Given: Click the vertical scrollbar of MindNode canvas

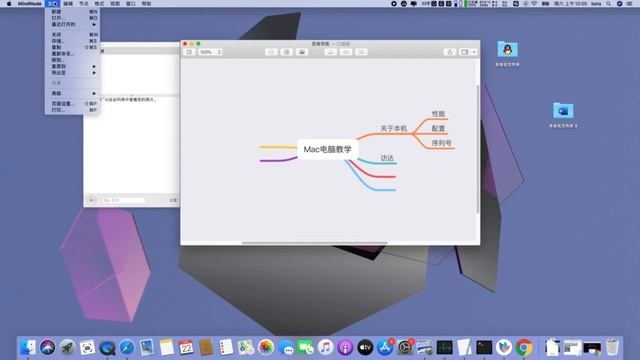Looking at the screenshot, I should 478,149.
